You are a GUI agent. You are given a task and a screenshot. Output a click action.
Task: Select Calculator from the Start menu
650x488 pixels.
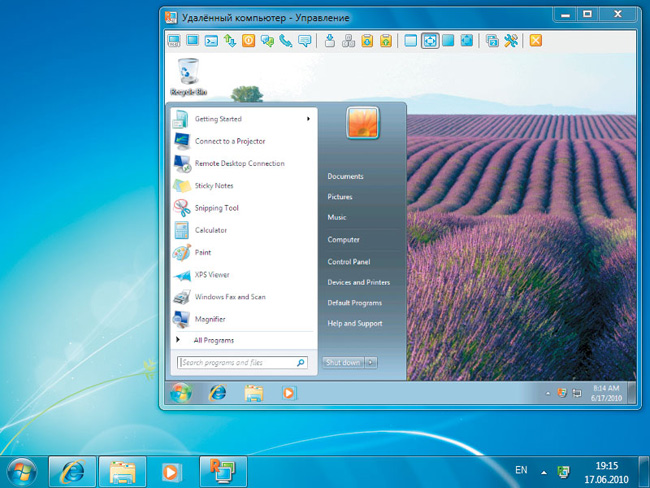click(210, 230)
